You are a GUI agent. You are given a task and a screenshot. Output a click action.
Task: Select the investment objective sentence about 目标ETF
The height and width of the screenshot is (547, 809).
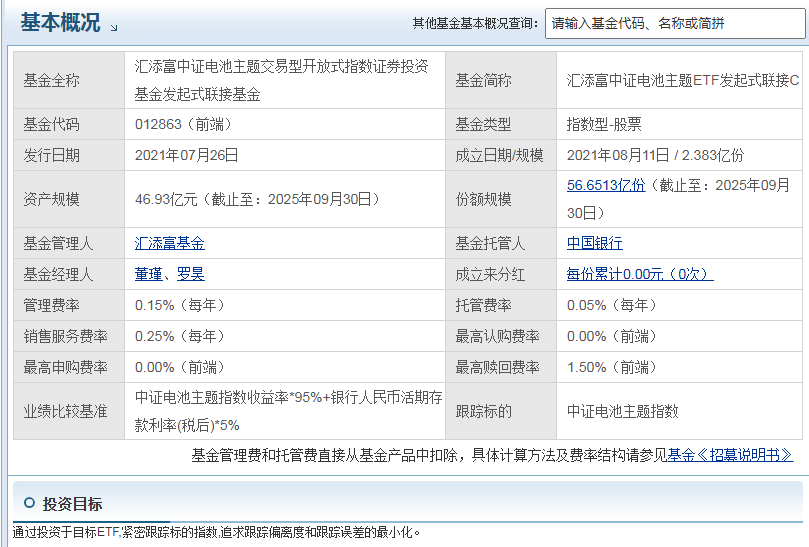[216, 532]
